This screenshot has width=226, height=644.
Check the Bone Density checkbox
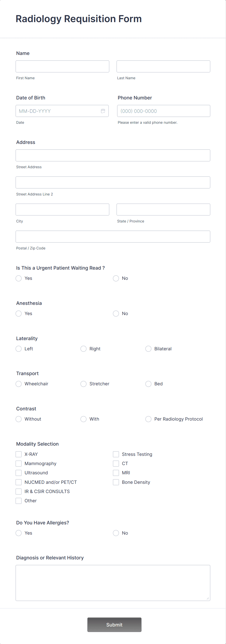point(116,482)
